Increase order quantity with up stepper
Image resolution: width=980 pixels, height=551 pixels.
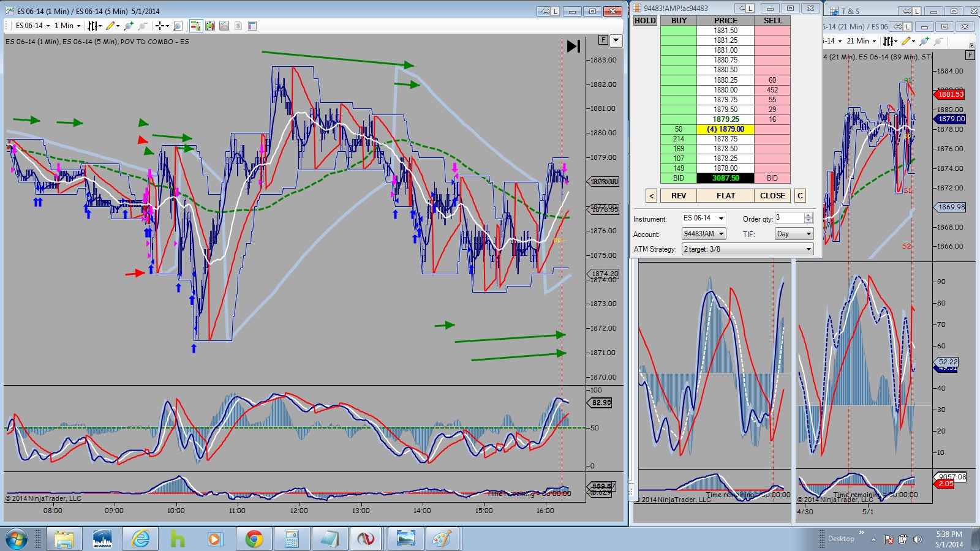(x=809, y=216)
